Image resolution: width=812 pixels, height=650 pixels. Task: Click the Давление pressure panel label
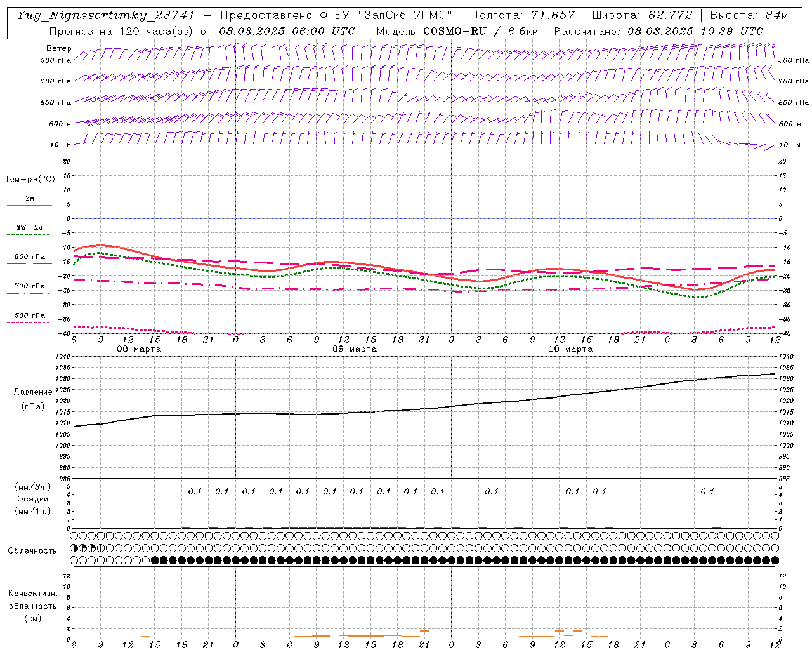coord(32,392)
